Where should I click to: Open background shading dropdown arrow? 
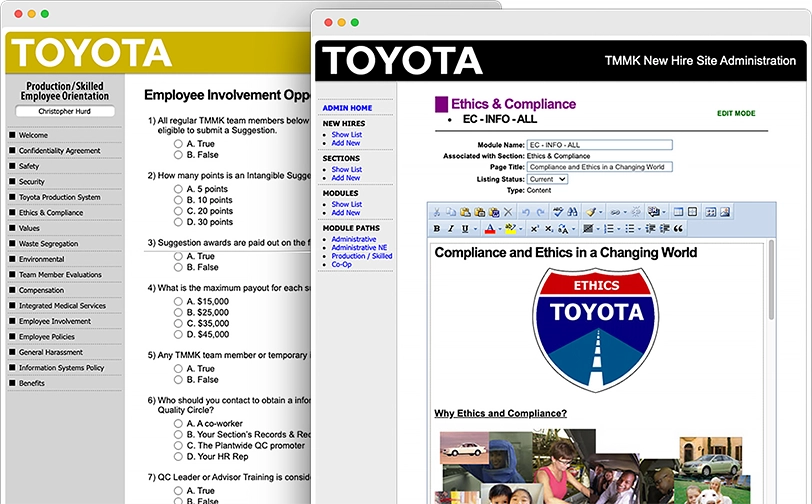[598, 228]
